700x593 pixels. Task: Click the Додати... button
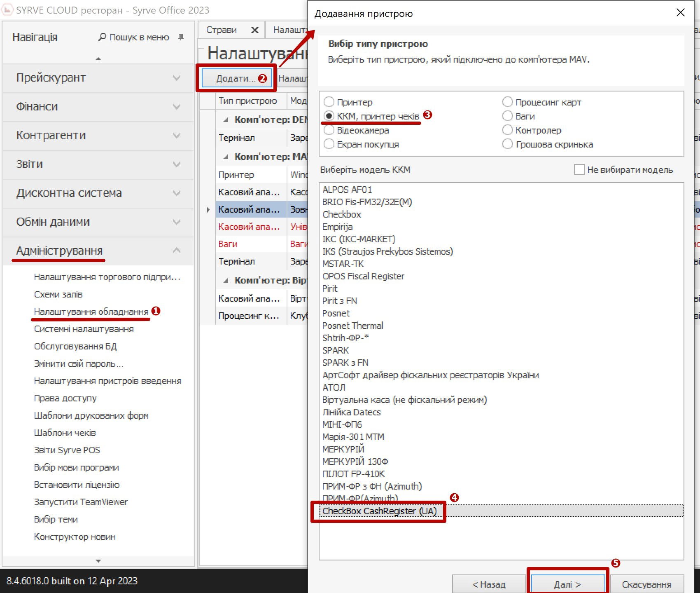coord(236,78)
